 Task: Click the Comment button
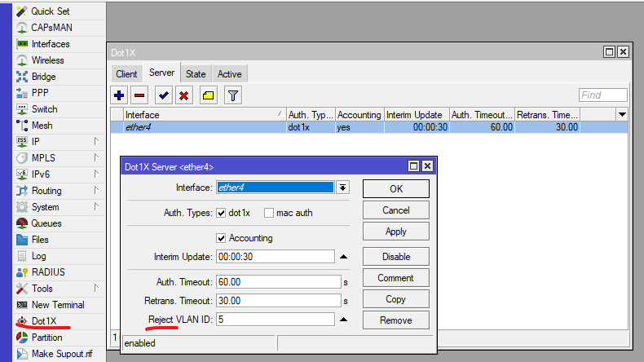coord(396,278)
